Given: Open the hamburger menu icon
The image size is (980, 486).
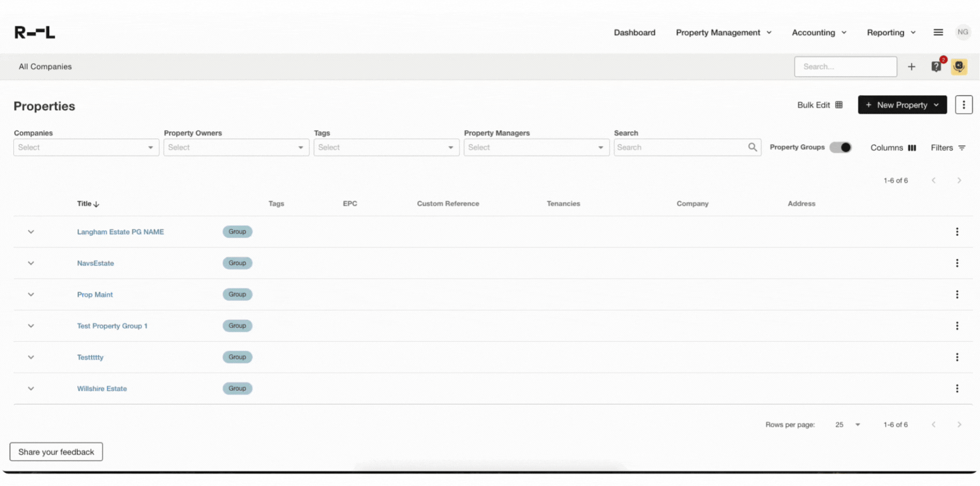Looking at the screenshot, I should (x=938, y=33).
